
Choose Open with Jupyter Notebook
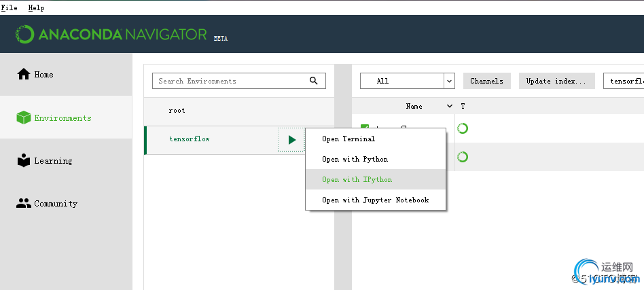click(x=376, y=200)
